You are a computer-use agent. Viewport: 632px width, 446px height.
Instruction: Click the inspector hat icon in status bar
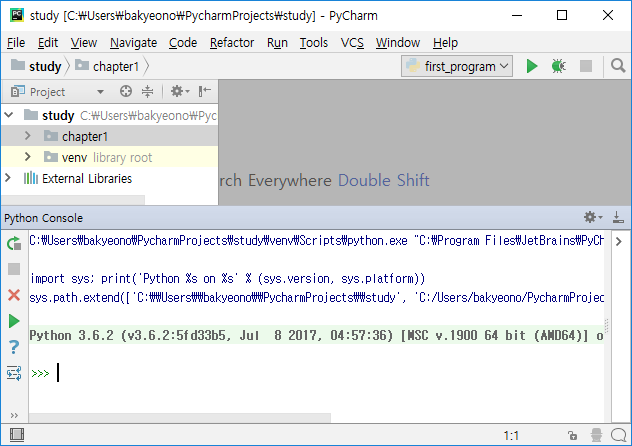point(597,435)
